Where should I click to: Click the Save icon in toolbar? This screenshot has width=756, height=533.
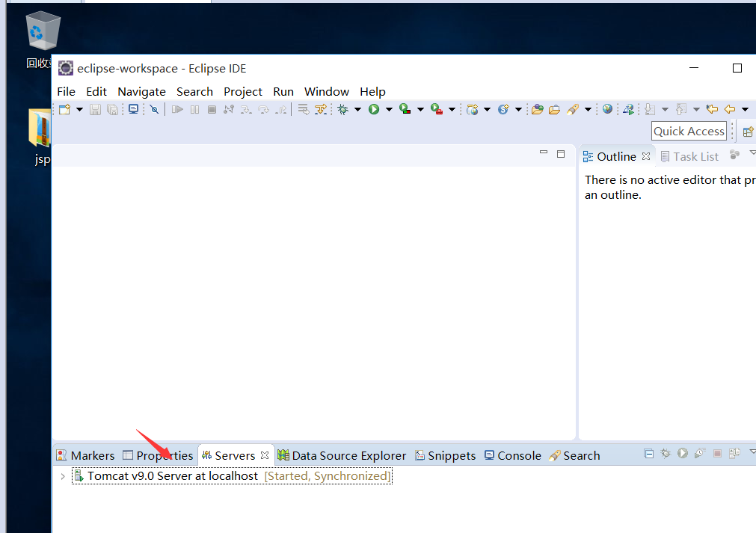96,109
